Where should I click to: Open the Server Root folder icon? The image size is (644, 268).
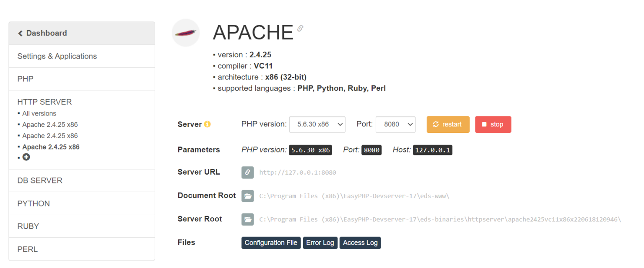pos(247,219)
